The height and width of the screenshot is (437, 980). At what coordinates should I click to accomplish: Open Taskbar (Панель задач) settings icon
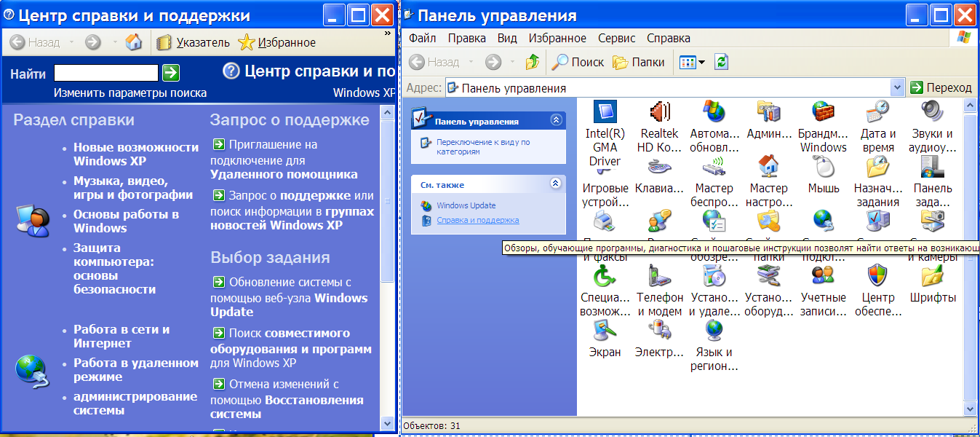933,167
